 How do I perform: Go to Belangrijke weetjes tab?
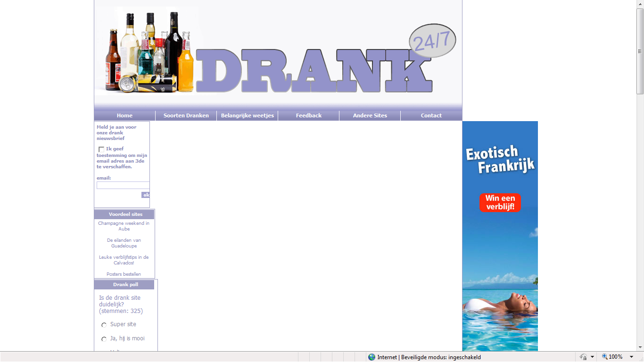pos(247,115)
